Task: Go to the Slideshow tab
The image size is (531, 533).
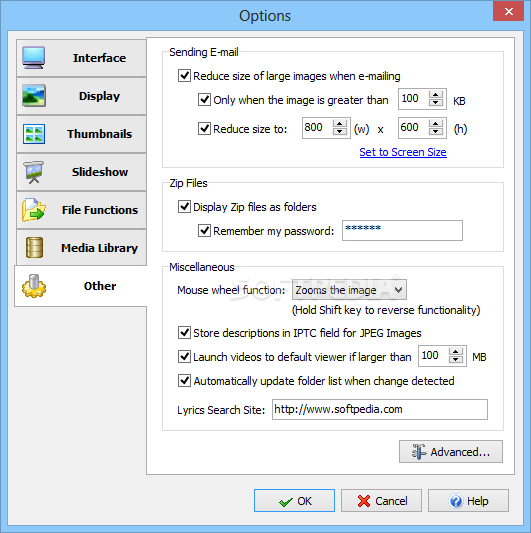Action: click(x=81, y=172)
